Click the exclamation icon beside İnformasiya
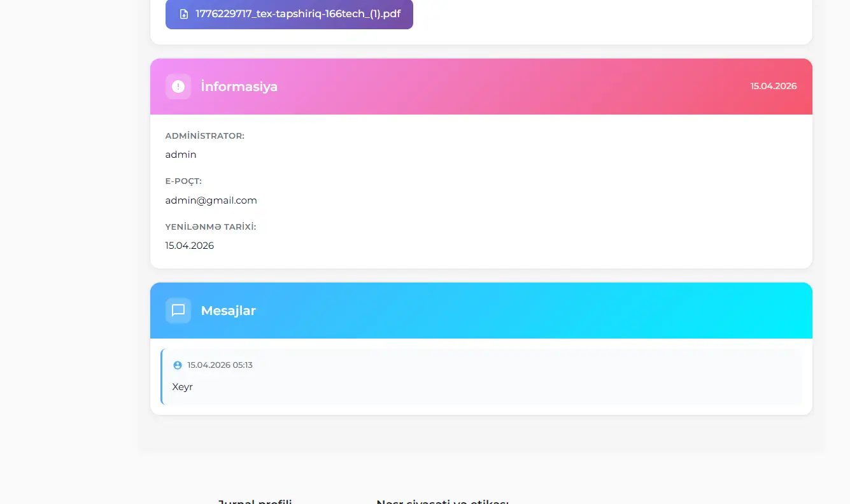 (x=178, y=87)
